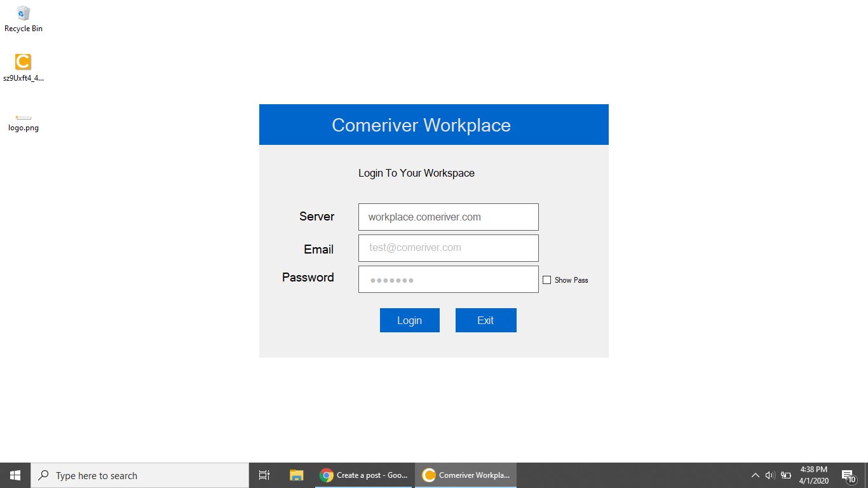Switch to the Chrome 'Create a post' window
Screen dimensions: 868x488
(364, 475)
